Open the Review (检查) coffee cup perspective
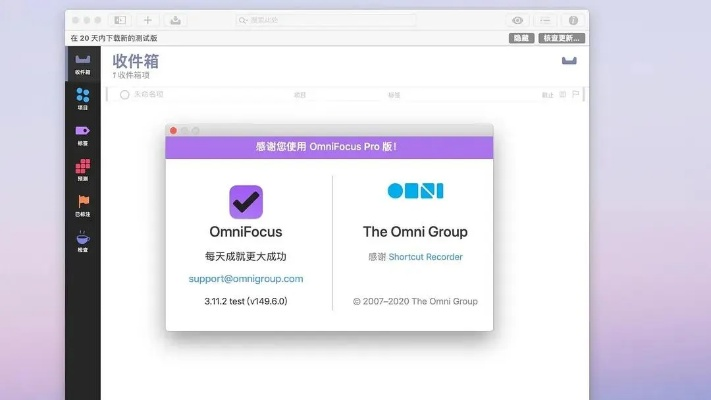The image size is (711, 400). click(82, 240)
